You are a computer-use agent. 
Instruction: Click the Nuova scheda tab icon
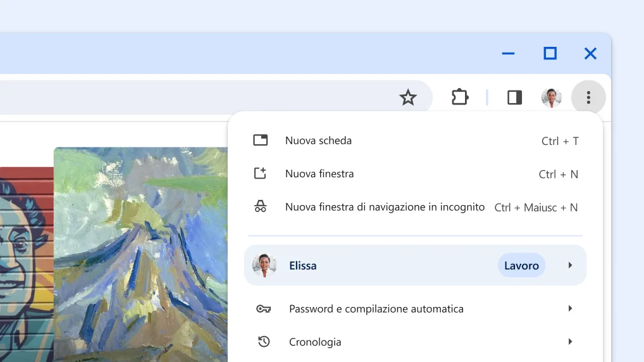[x=260, y=140]
